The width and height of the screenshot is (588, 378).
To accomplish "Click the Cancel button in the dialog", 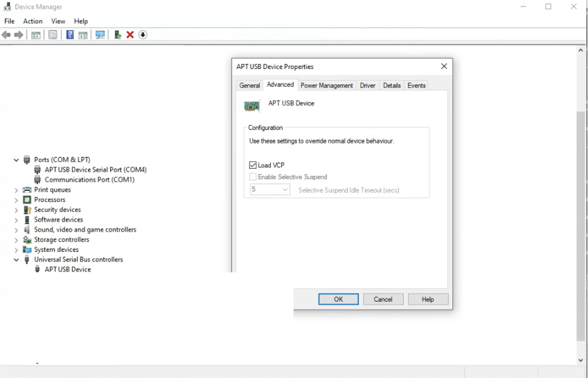I will pyautogui.click(x=383, y=299).
